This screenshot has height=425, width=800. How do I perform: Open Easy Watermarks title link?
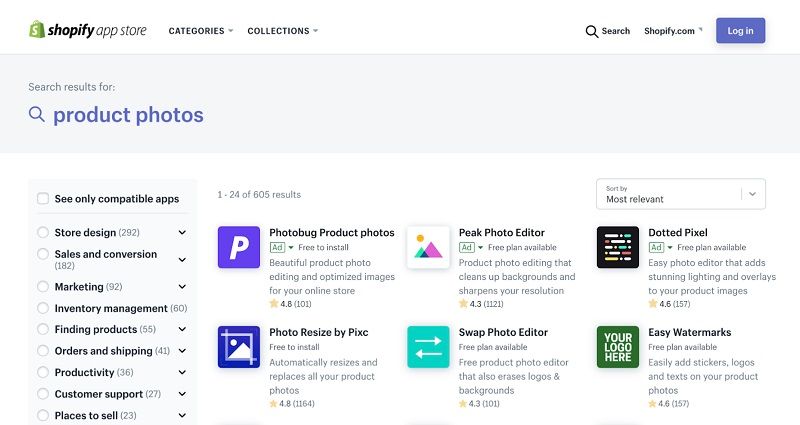[689, 332]
